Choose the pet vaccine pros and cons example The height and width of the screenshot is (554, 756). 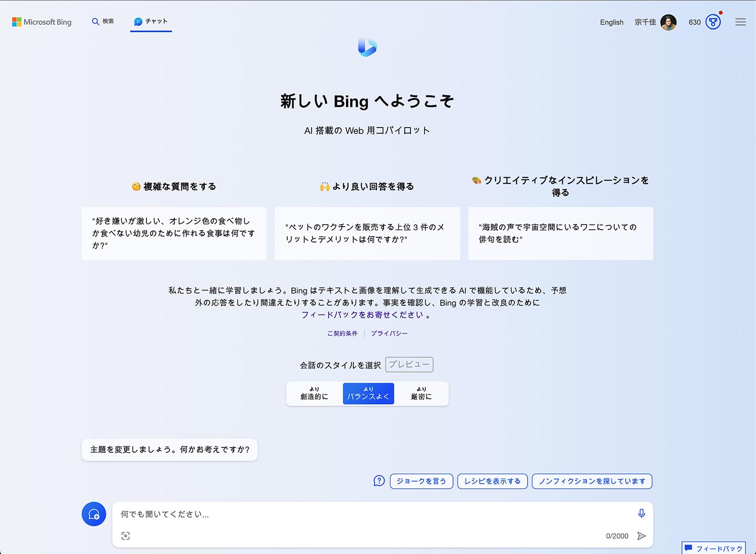(x=367, y=233)
